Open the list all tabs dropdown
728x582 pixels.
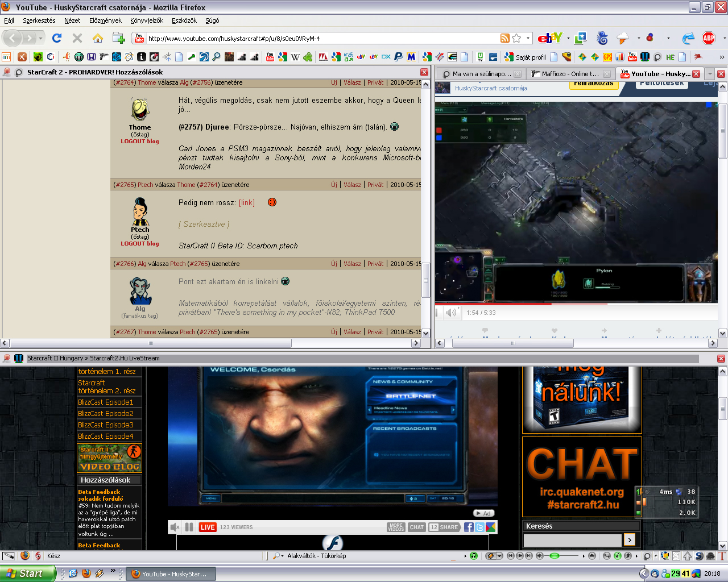point(710,73)
